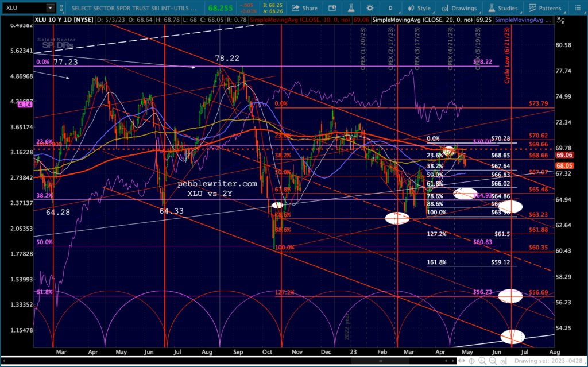
Task: Click the 64.33 low price annotation
Action: click(171, 211)
